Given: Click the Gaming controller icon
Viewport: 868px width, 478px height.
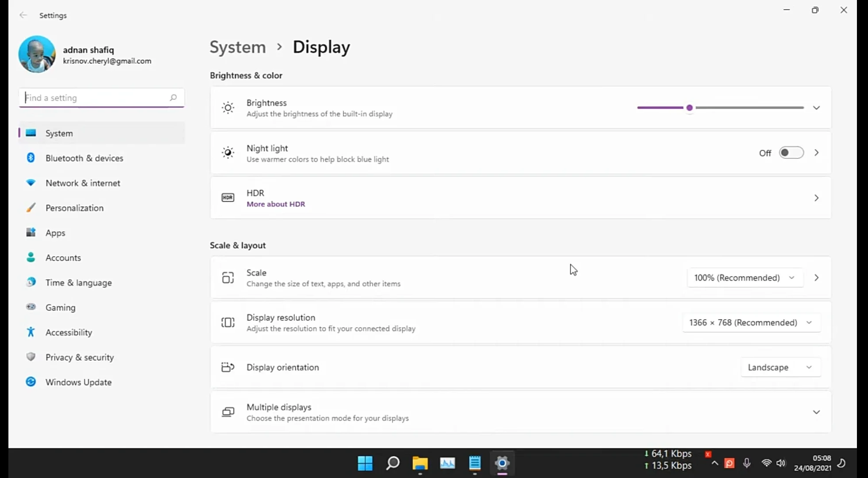Looking at the screenshot, I should tap(31, 307).
